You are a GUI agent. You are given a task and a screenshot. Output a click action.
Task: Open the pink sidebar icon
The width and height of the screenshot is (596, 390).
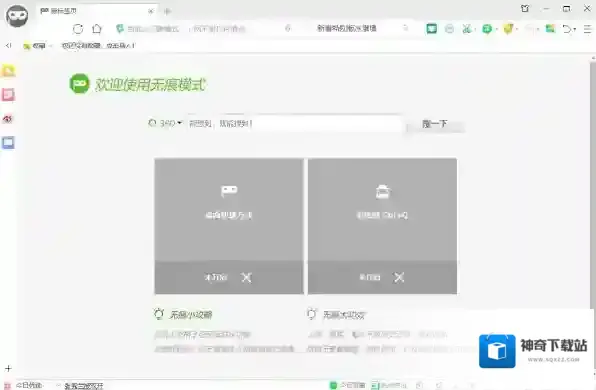click(x=8, y=95)
